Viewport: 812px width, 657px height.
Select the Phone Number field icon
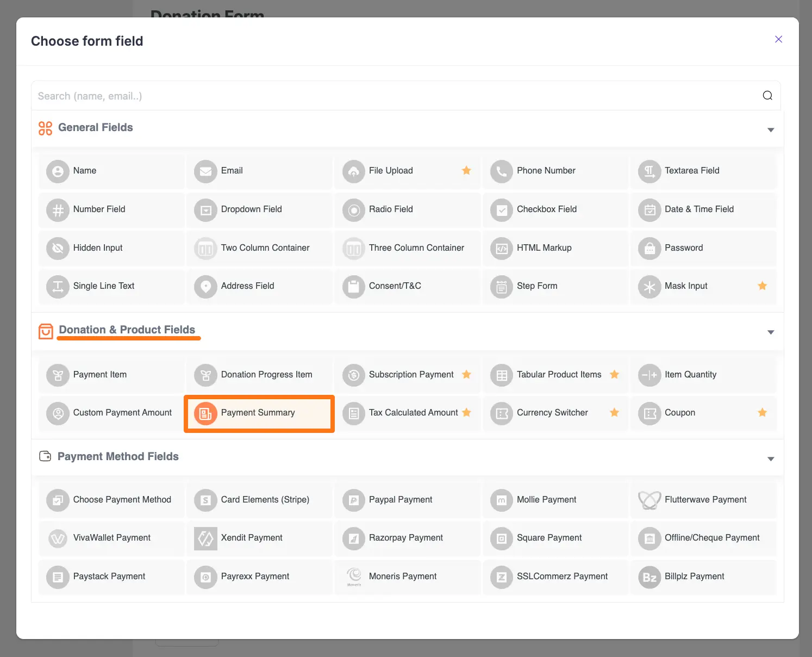[x=501, y=171]
